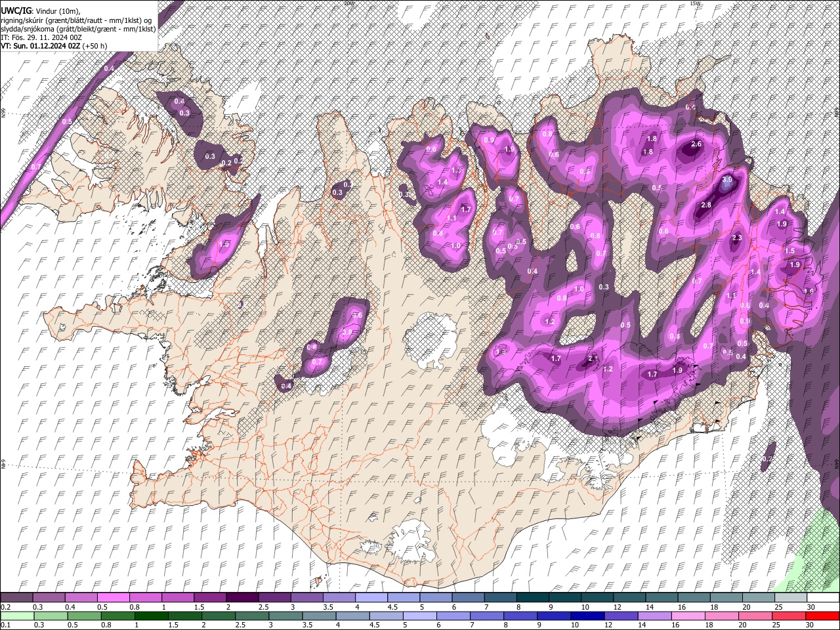Viewport: 840px width, 630px height.
Task: Click the '30' label in upper legend row
Action: [811, 607]
